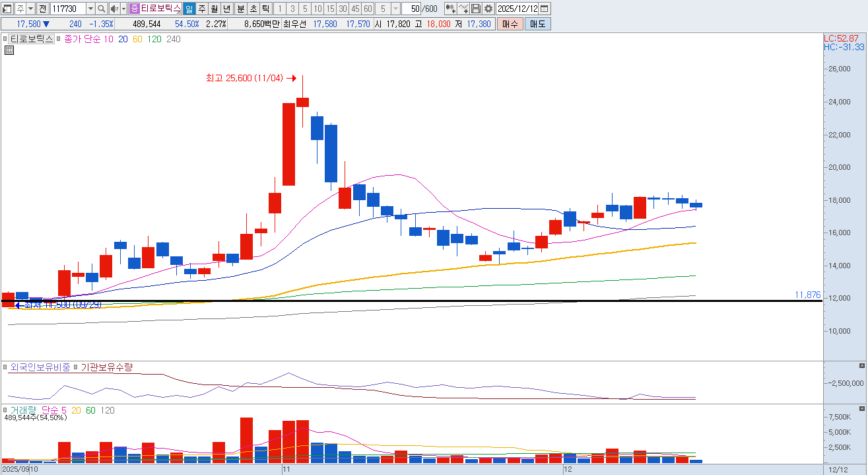Open the 주 type dropdown arrow at top-left
The width and height of the screenshot is (868, 475).
[x=30, y=9]
